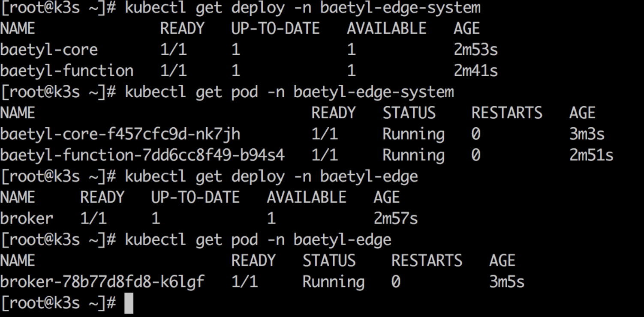Click age value '3m5s'
This screenshot has height=317, width=644.
pyautogui.click(x=507, y=282)
